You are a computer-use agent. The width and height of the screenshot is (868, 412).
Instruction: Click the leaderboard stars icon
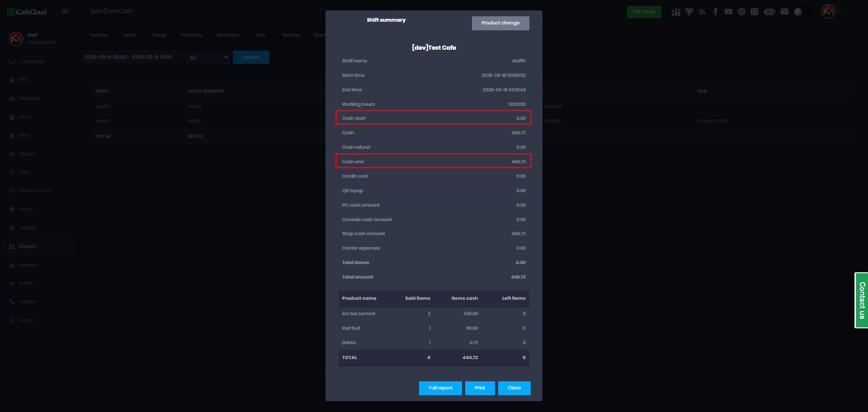point(676,12)
